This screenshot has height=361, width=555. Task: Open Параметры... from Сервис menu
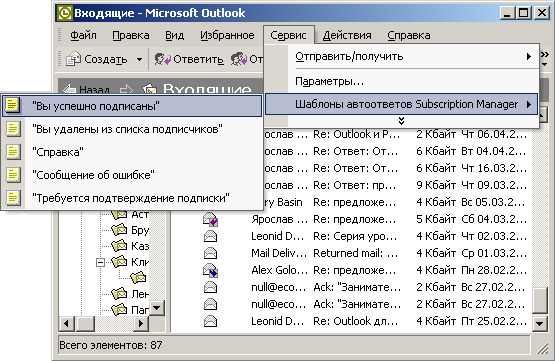point(402,81)
